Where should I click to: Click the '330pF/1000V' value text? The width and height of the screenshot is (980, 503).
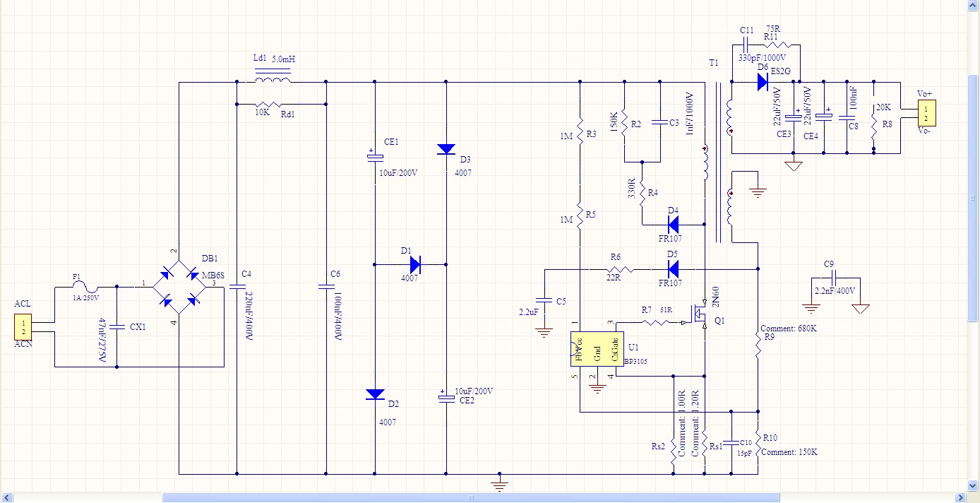point(762,58)
